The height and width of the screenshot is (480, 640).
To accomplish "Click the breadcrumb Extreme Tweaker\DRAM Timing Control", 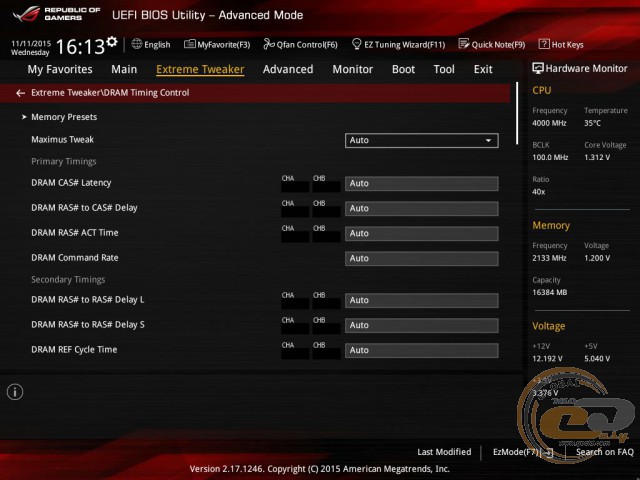I will coord(110,93).
